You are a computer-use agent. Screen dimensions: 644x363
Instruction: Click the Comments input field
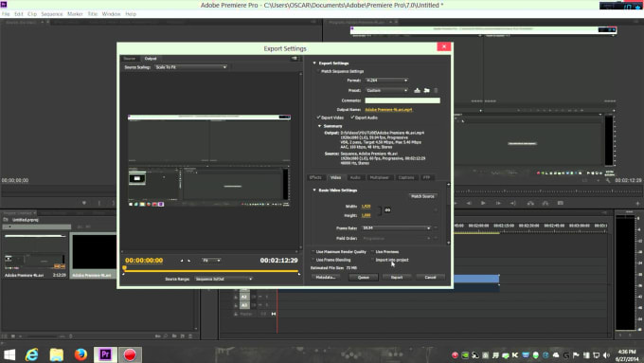pyautogui.click(x=402, y=100)
